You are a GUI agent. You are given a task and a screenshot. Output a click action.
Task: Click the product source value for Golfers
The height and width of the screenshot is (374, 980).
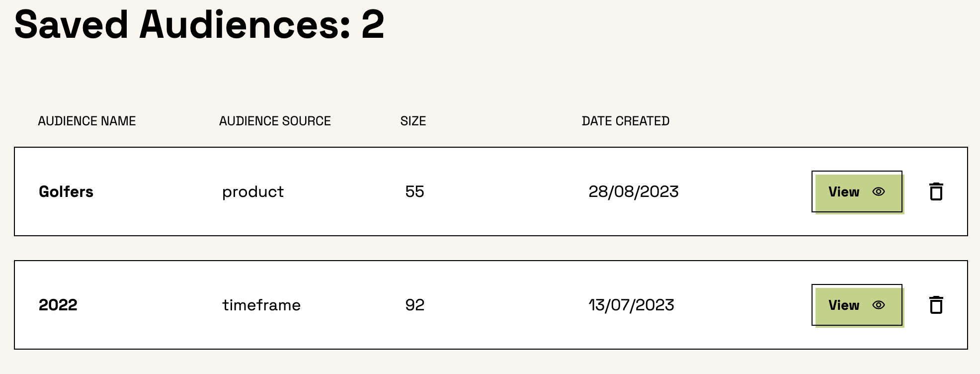coord(252,191)
